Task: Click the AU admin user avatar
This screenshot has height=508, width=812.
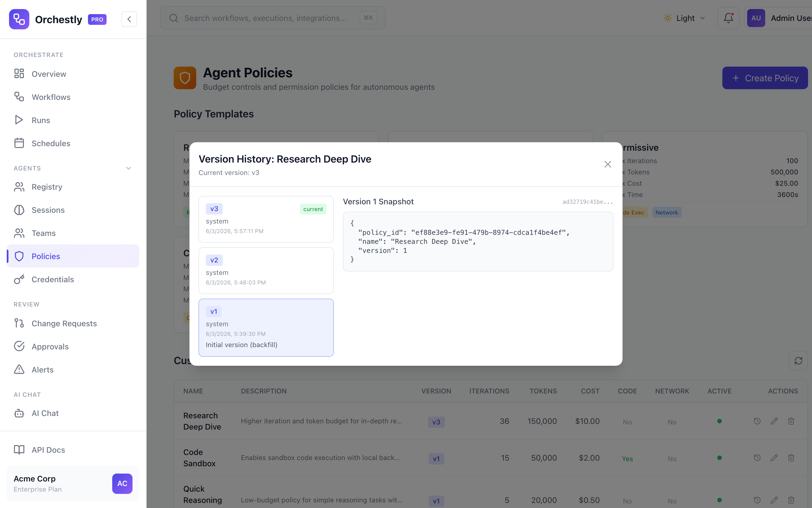Action: (x=756, y=18)
